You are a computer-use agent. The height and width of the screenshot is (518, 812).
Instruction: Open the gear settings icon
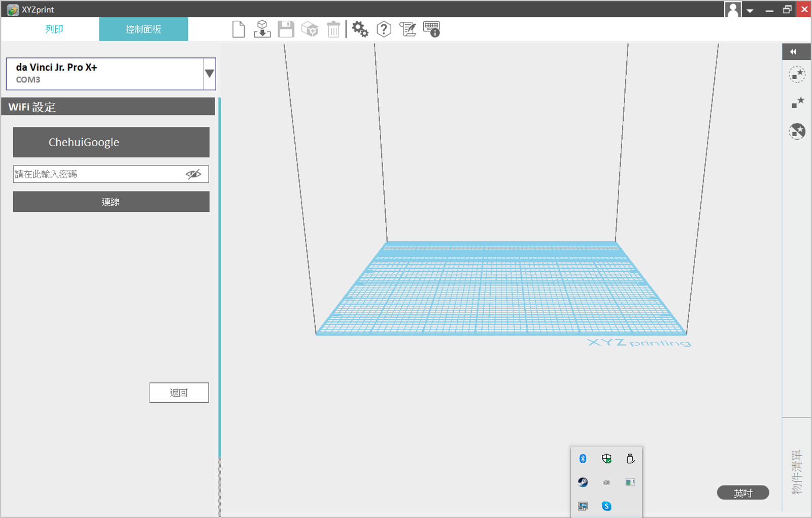tap(360, 29)
